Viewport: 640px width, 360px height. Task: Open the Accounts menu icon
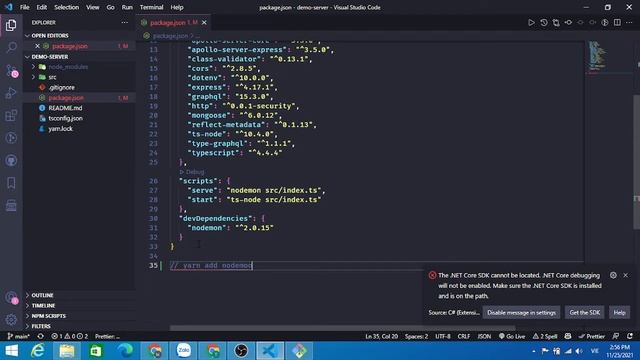11,298
